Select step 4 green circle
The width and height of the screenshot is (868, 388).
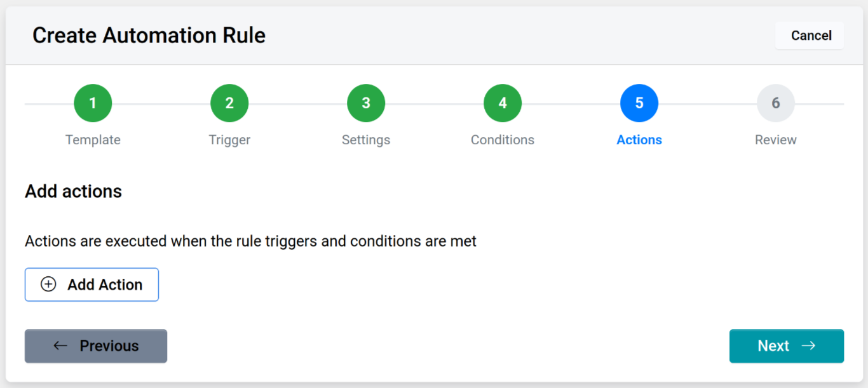503,103
